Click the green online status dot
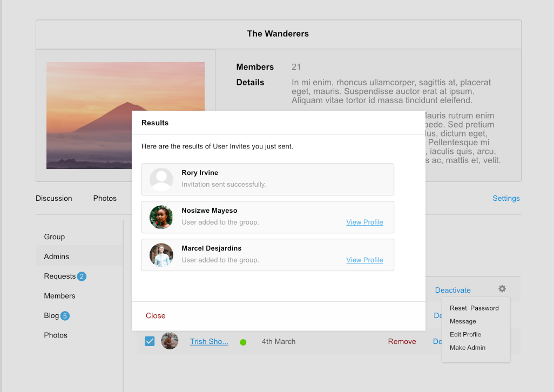 point(243,342)
